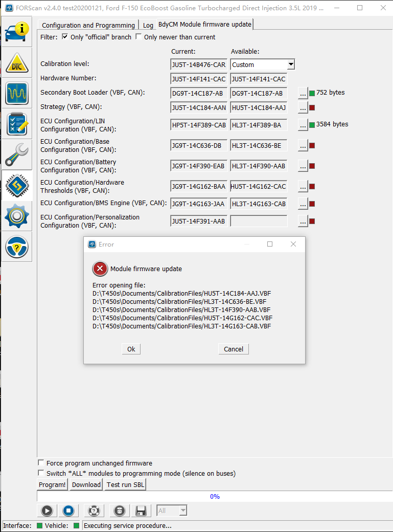Open the disabled All dropdown in toolbar
The height and width of the screenshot is (532, 393).
point(172,511)
